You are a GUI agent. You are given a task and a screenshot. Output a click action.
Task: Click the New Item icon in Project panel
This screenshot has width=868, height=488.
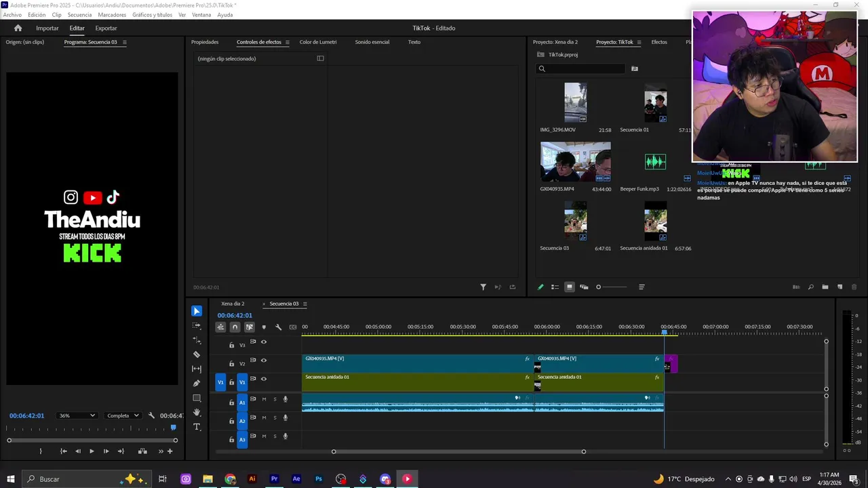(840, 287)
